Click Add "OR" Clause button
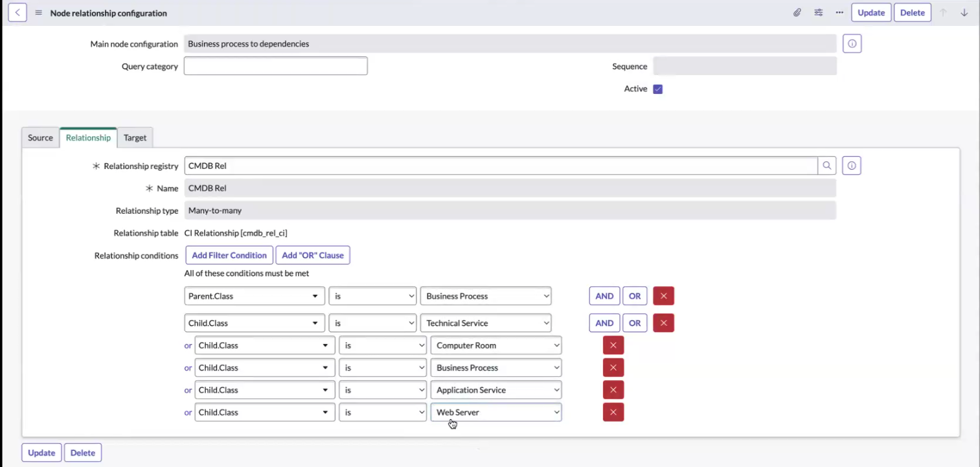The width and height of the screenshot is (980, 467). (313, 255)
